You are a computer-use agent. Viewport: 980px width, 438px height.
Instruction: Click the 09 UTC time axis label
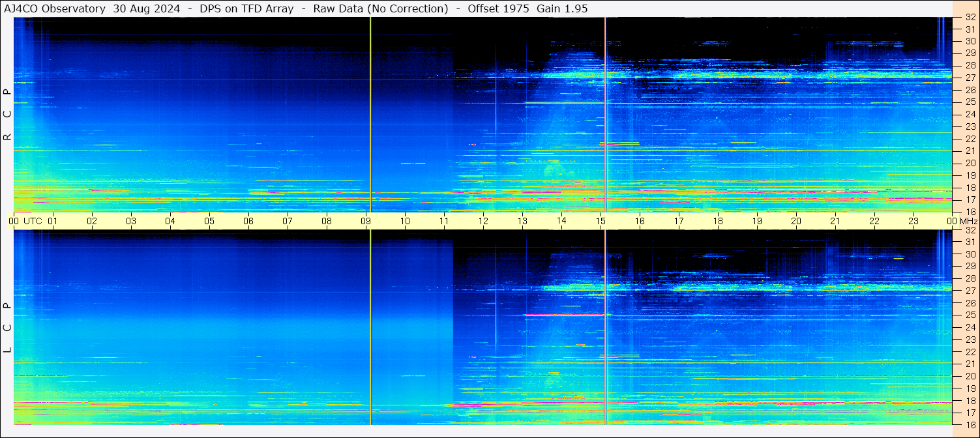click(x=366, y=222)
